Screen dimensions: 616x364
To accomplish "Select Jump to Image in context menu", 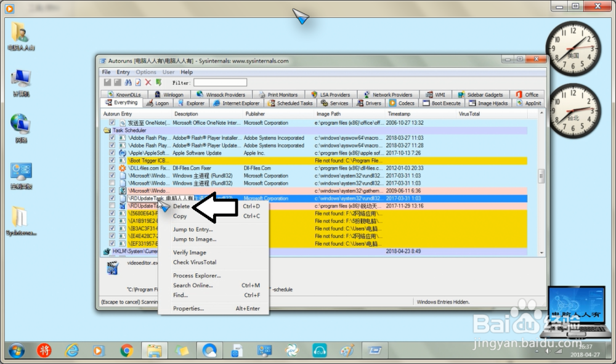I will (x=195, y=239).
